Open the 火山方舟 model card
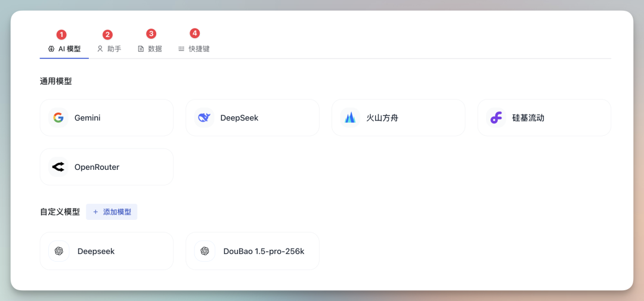 coord(398,117)
